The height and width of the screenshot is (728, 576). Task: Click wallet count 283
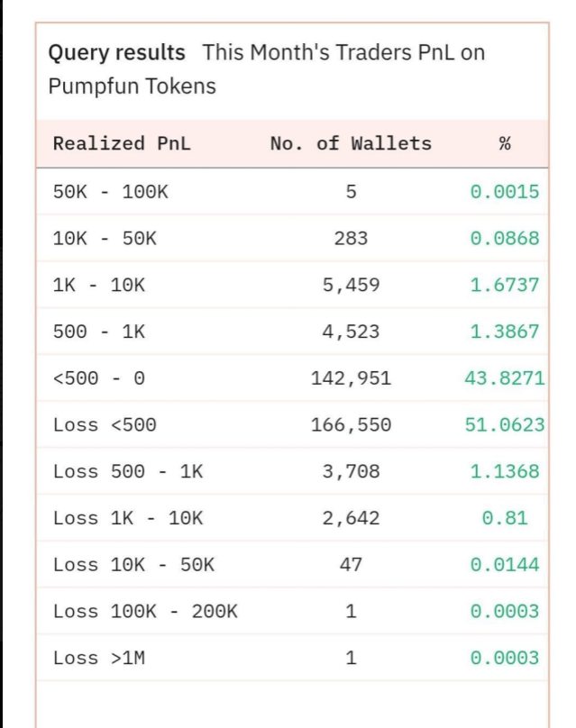coord(351,238)
